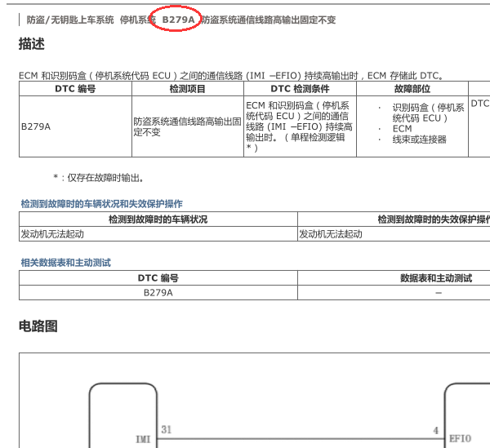Click the IMI terminal label in circuit diagram
The image size is (490, 448).
click(143, 439)
